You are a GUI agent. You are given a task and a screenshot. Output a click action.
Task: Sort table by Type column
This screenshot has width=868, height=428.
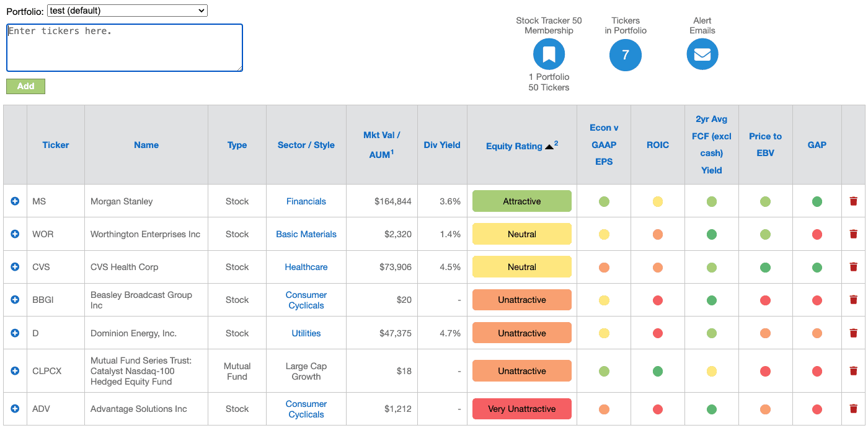[x=237, y=145]
